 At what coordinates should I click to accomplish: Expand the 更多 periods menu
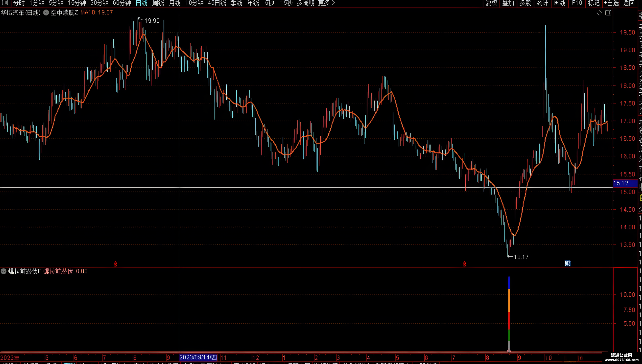coord(326,3)
